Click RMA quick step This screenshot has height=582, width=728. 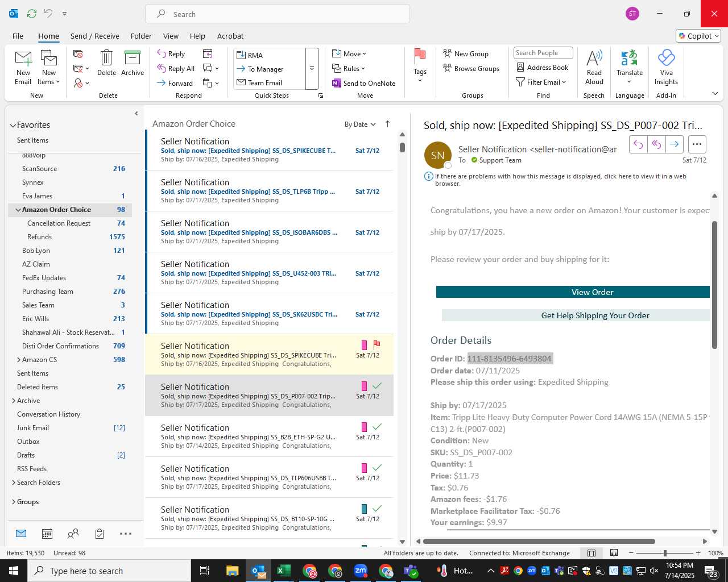270,55
